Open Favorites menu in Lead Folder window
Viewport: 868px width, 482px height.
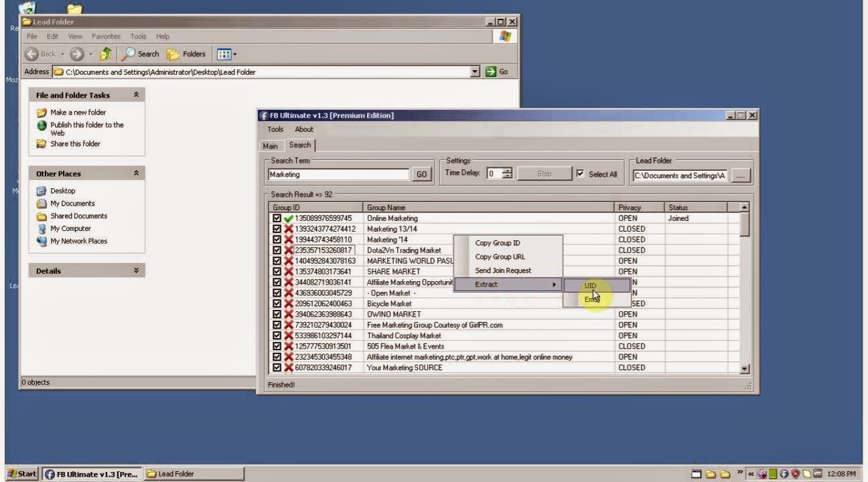point(106,37)
